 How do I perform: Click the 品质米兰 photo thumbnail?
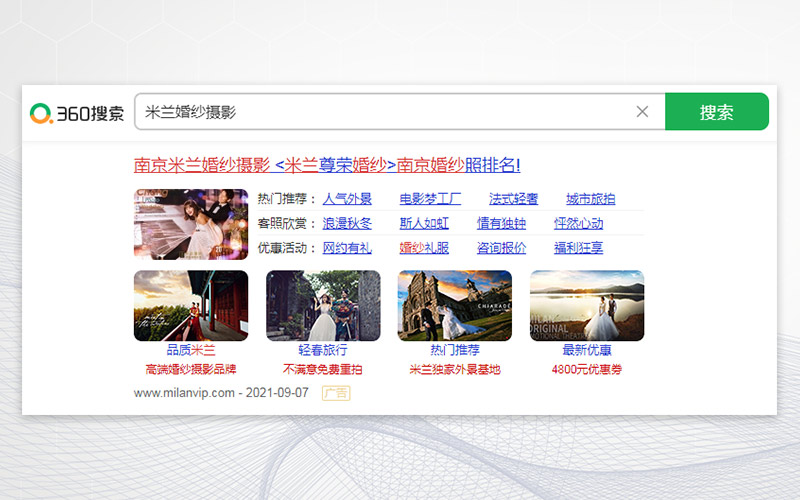(x=191, y=306)
